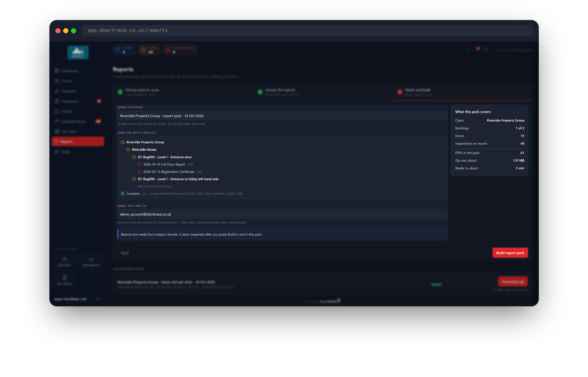Click 'and so on for every door' text
This screenshot has height=377, width=588.
pyautogui.click(x=155, y=186)
